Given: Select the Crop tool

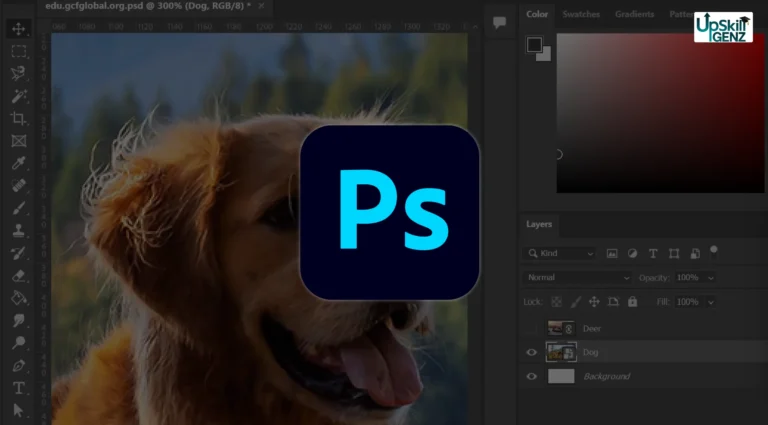Looking at the screenshot, I should 19,118.
